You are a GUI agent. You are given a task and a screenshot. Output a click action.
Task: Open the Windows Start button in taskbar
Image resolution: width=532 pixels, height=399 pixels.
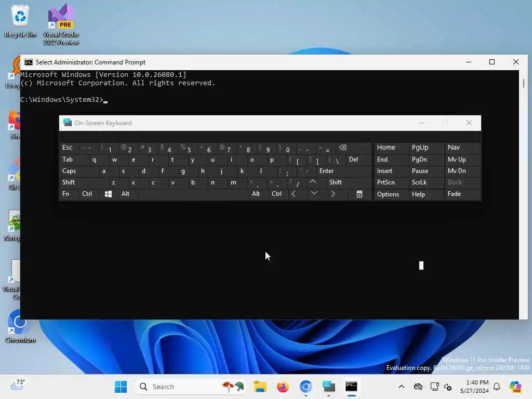click(x=121, y=387)
